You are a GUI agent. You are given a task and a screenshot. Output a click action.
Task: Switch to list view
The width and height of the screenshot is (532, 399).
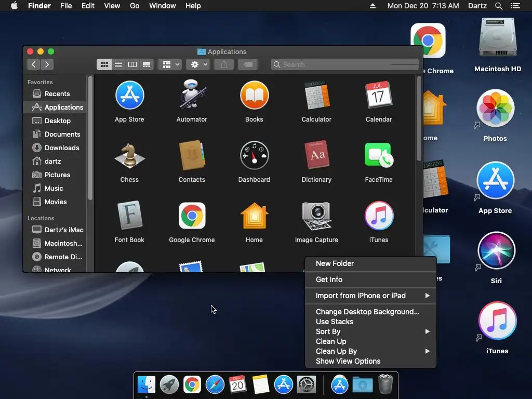(x=118, y=64)
